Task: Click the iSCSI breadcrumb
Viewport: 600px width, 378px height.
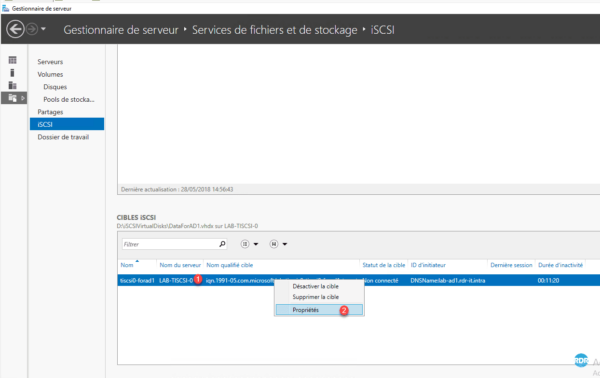Action: (x=382, y=30)
